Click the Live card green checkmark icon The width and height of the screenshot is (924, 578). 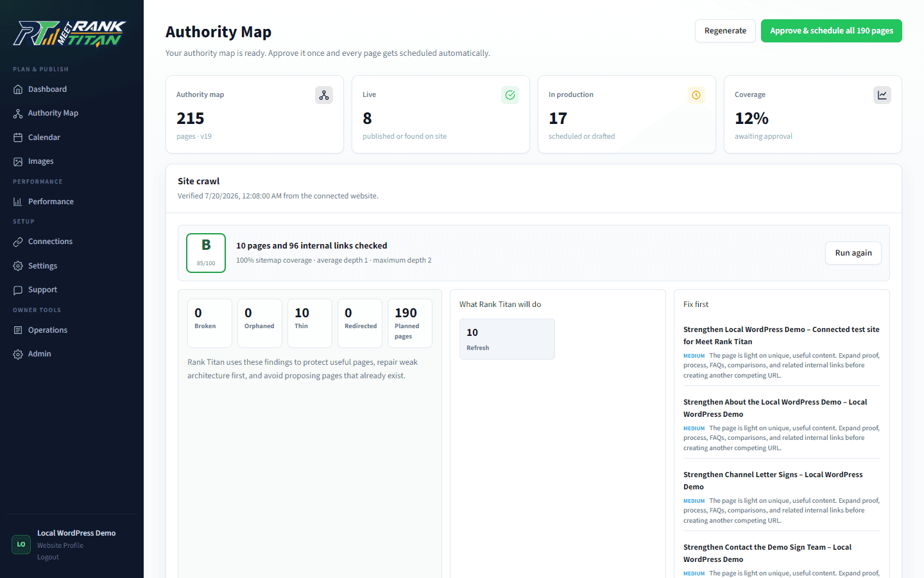[x=510, y=95]
